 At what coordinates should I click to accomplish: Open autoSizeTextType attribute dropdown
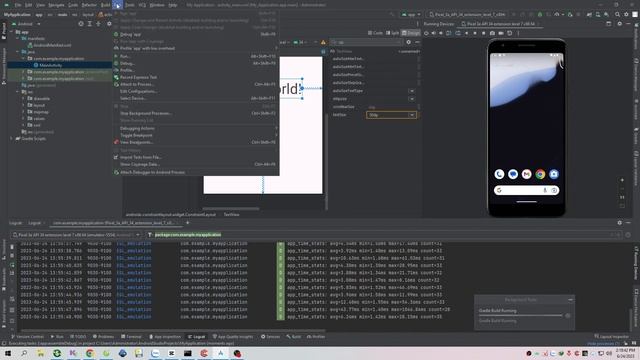(411, 91)
